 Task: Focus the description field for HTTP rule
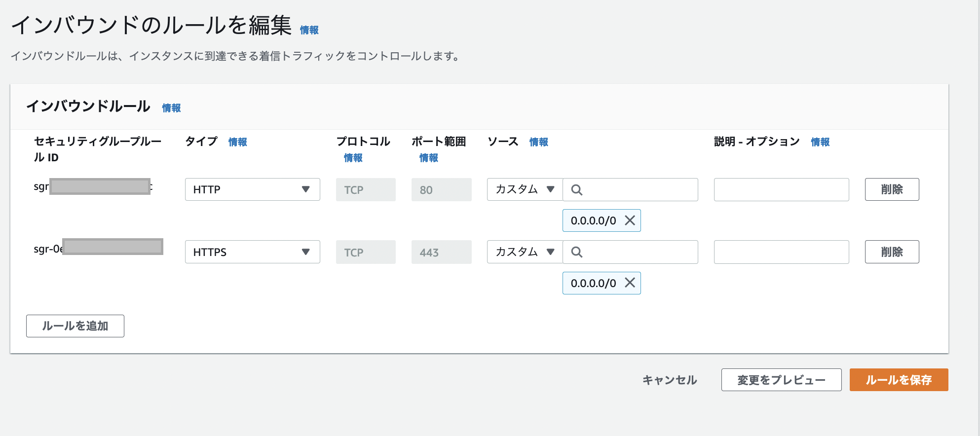click(x=781, y=190)
